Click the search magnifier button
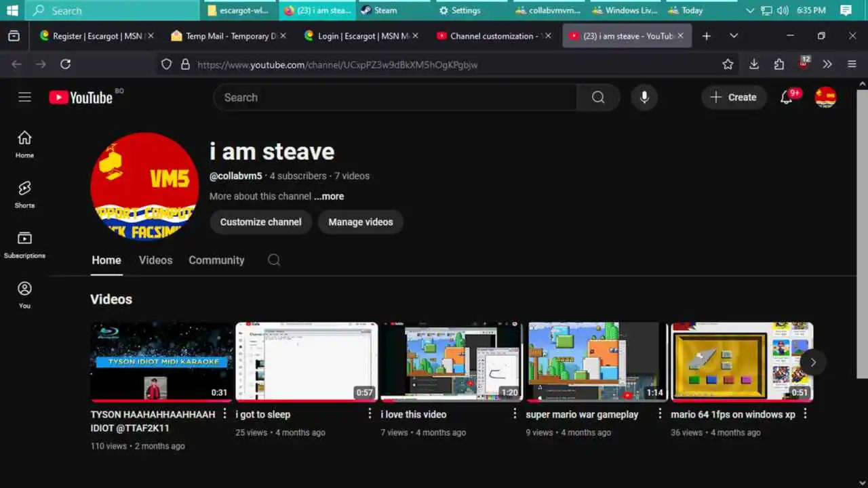 click(598, 98)
